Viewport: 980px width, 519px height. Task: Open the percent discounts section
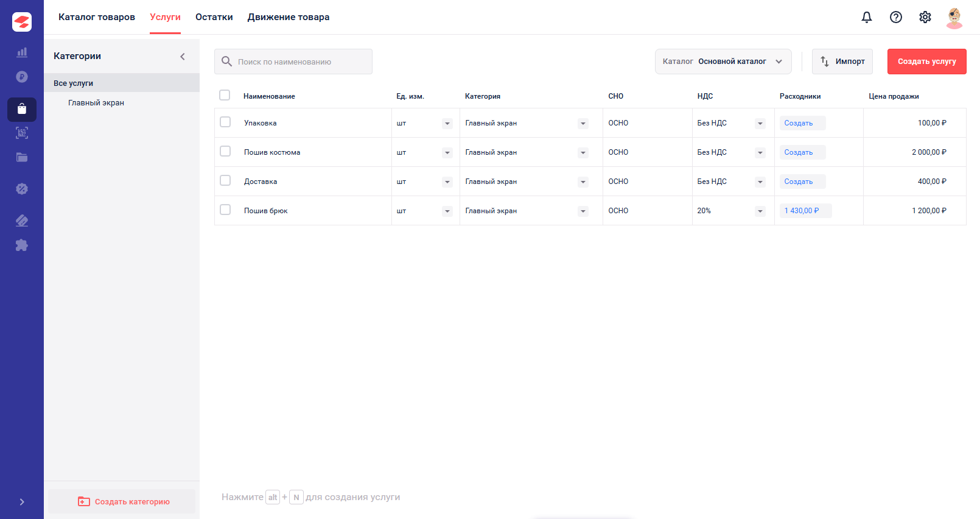[22, 189]
